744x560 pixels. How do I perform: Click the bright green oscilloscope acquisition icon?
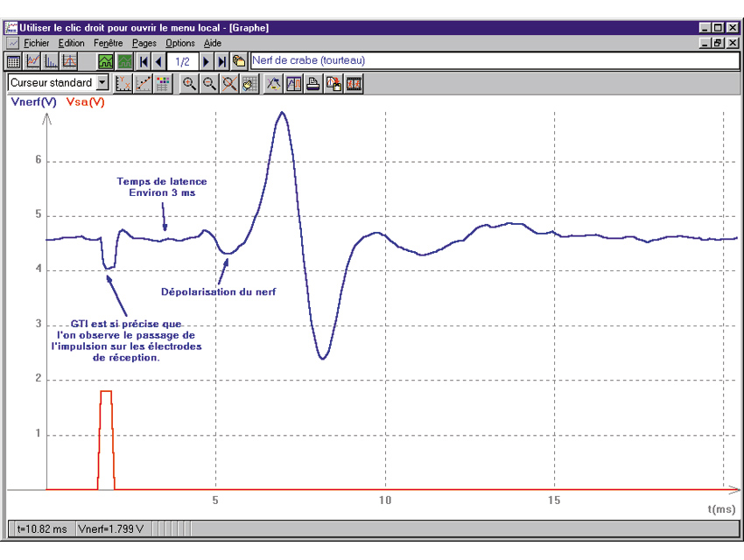tap(106, 61)
